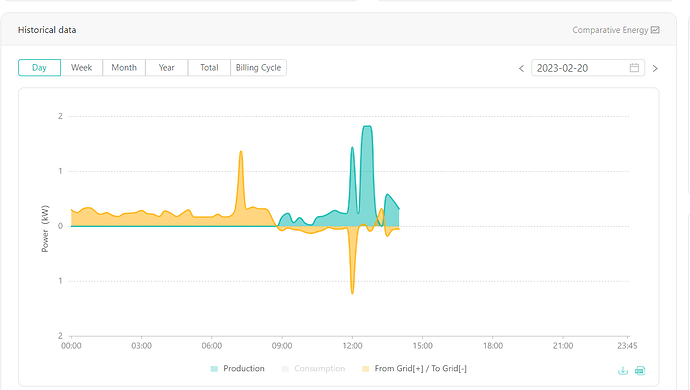
Task: Click the 03:00 label on time axis
Action: (141, 346)
